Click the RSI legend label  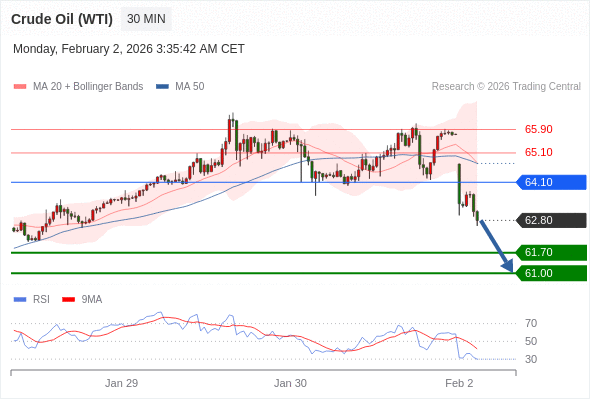click(x=41, y=300)
